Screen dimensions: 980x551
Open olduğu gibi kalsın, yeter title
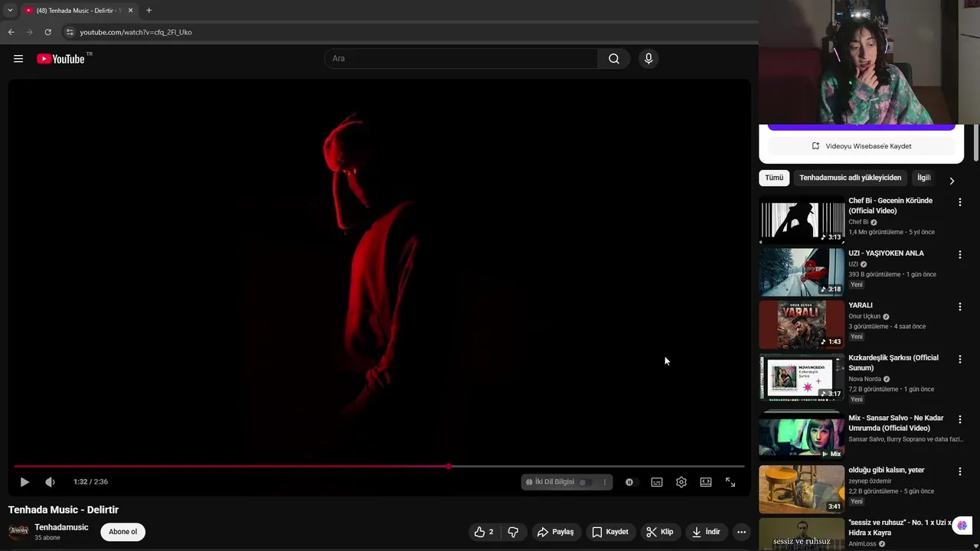tap(887, 470)
